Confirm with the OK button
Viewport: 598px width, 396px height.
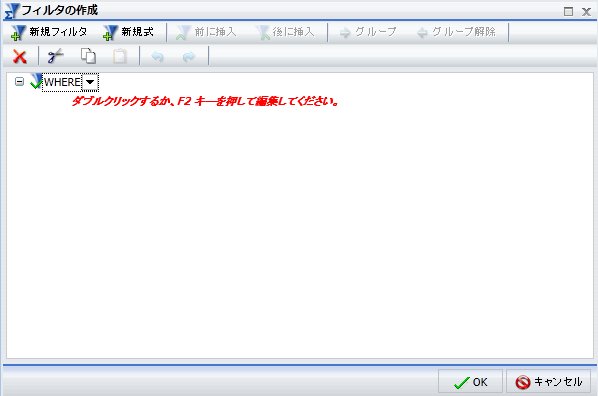click(470, 382)
